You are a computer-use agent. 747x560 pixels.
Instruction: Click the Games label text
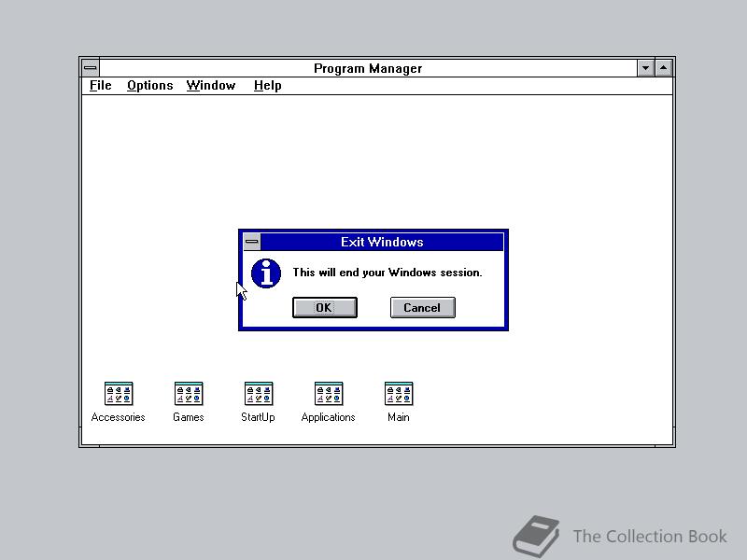coord(189,417)
